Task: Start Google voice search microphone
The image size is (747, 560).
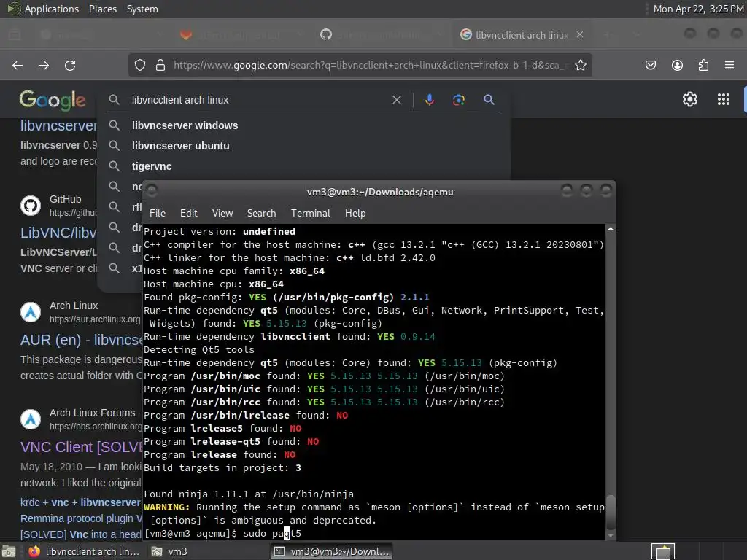Action: pyautogui.click(x=429, y=99)
